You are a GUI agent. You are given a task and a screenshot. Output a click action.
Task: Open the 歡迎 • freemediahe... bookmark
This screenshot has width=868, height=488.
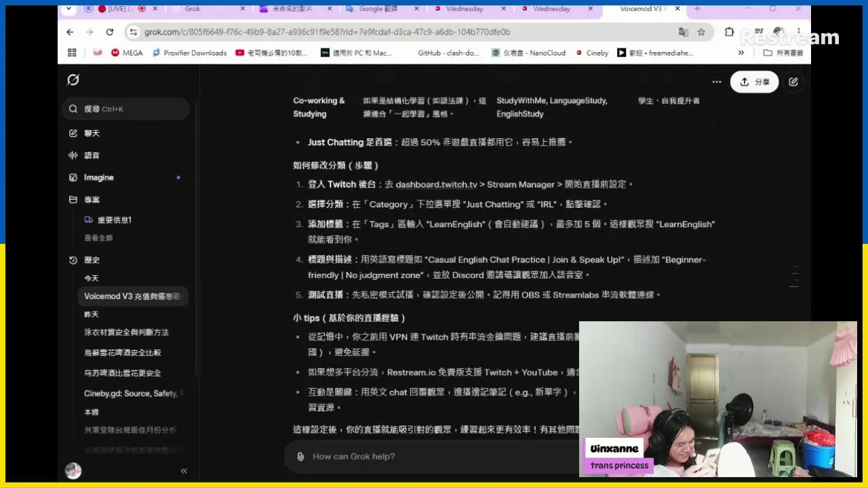[655, 52]
